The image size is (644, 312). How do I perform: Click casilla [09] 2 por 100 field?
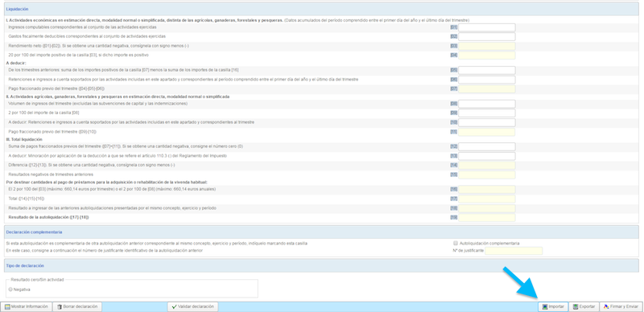pos(487,113)
